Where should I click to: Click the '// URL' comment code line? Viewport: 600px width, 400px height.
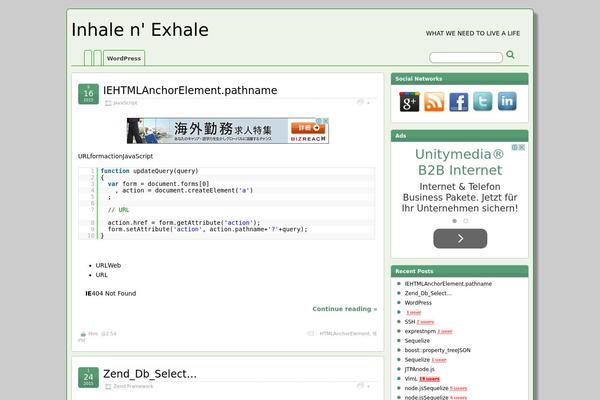click(119, 210)
